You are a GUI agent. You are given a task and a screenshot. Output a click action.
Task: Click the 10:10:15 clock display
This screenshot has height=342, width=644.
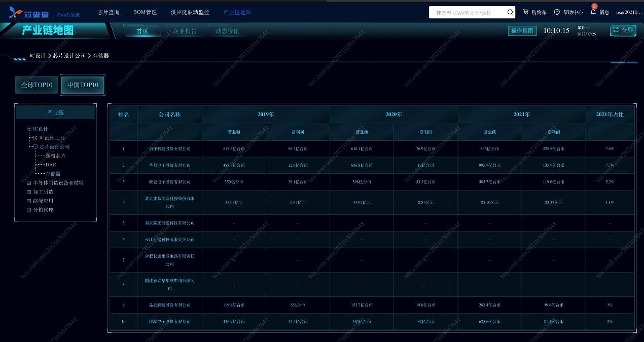click(556, 30)
